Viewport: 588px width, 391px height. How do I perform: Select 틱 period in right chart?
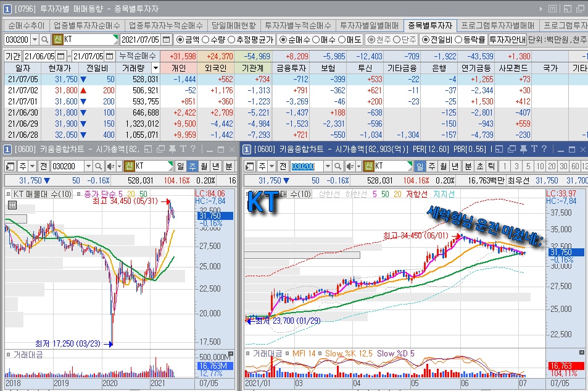click(491, 166)
